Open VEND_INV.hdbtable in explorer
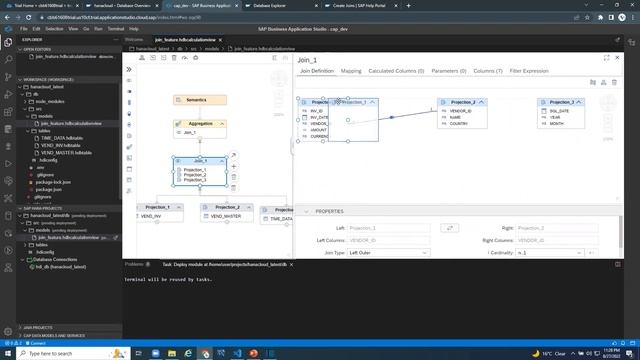 pos(60,146)
